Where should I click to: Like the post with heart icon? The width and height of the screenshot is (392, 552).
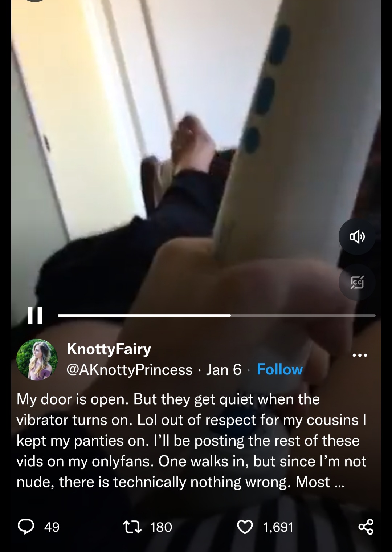point(245,527)
